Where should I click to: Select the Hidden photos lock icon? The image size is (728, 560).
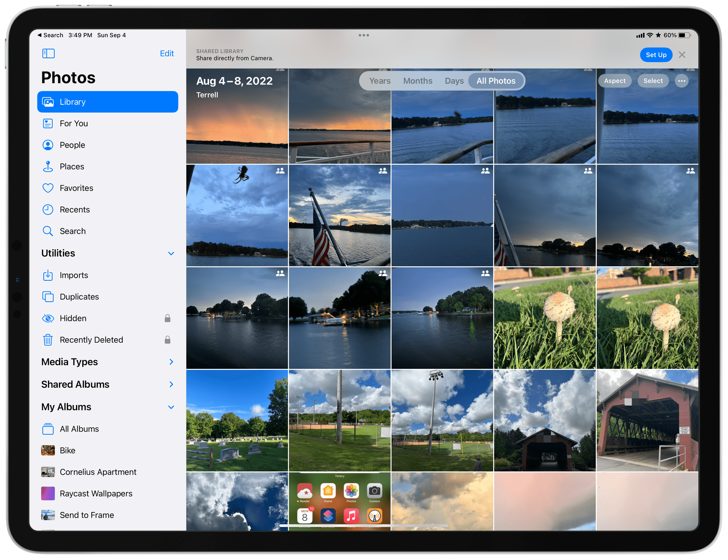(x=168, y=318)
